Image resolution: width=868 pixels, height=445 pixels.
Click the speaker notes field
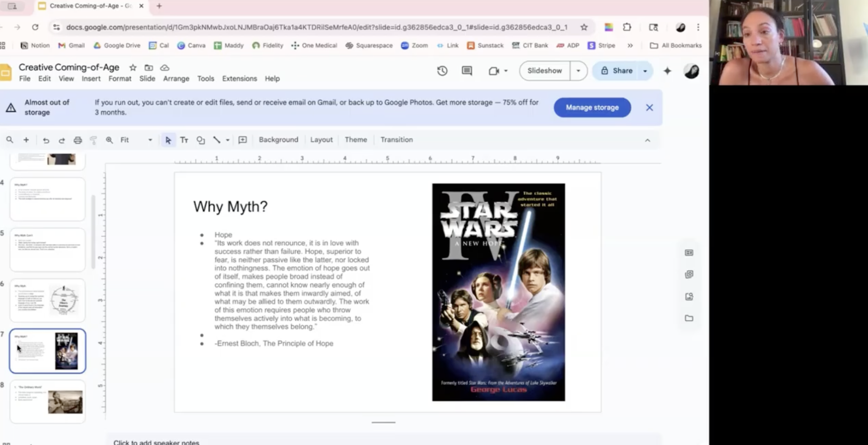coord(384,442)
